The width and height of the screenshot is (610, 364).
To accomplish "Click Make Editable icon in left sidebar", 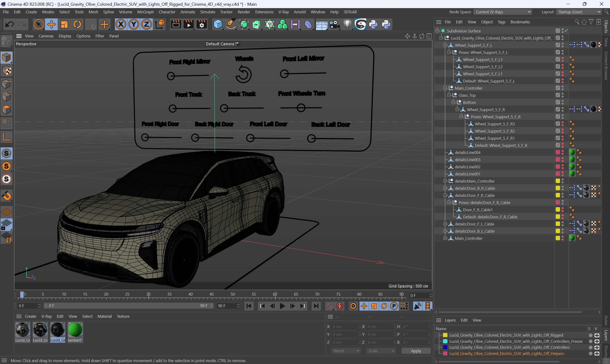I will (x=7, y=41).
